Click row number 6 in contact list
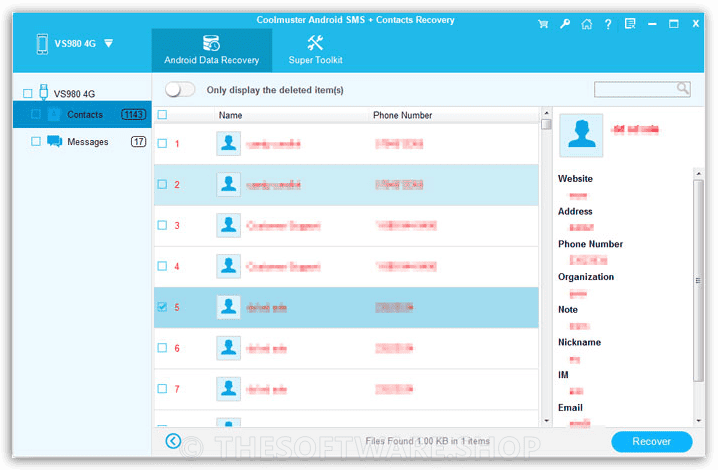 [177, 348]
